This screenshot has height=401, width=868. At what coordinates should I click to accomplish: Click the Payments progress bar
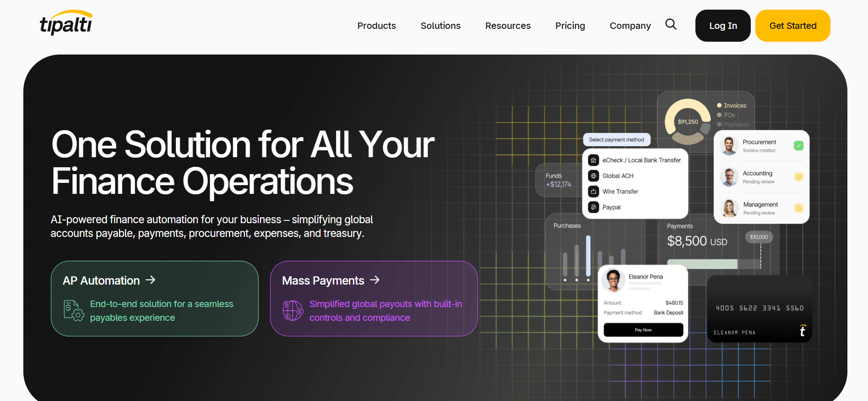[714, 264]
